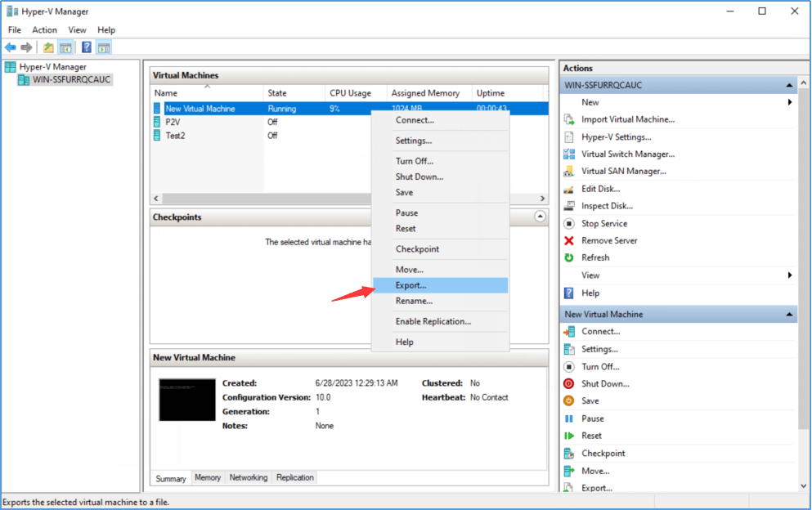This screenshot has height=510, width=812.
Task: Select the WIN-SSFURRQCAUC server tree node
Action: tap(70, 80)
